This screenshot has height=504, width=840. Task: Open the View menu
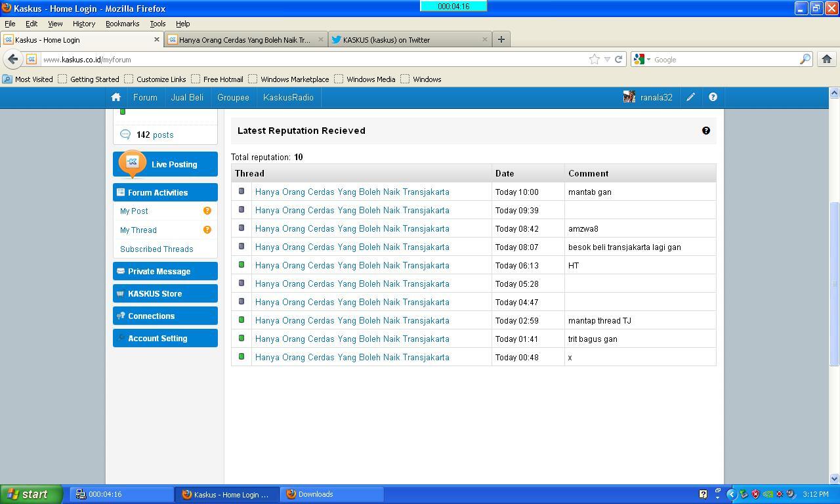click(55, 24)
